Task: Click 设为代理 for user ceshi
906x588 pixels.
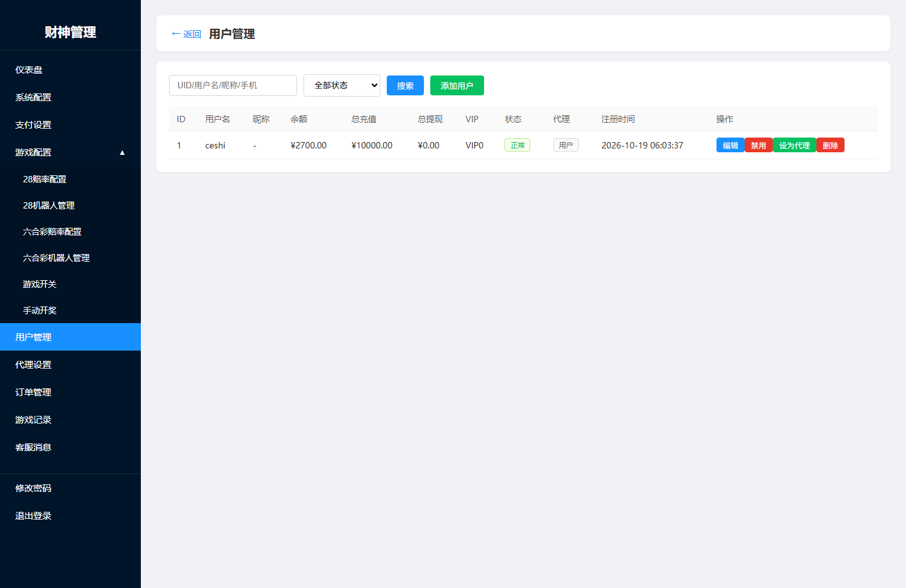Action: coord(795,145)
